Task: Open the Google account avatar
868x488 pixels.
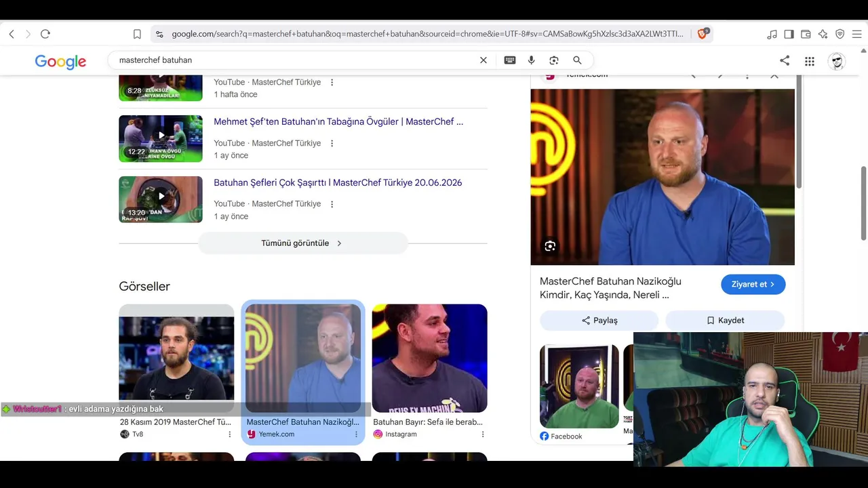Action: coord(837,61)
